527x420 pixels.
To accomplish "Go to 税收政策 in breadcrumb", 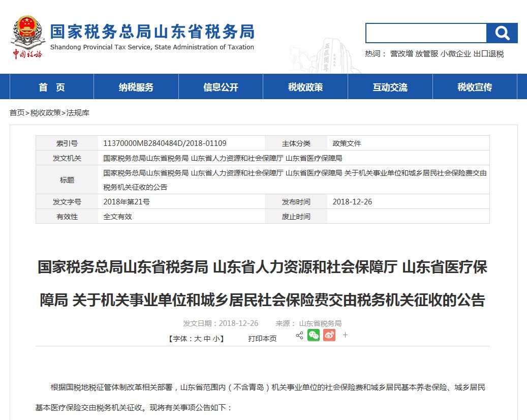I will pyautogui.click(x=46, y=113).
